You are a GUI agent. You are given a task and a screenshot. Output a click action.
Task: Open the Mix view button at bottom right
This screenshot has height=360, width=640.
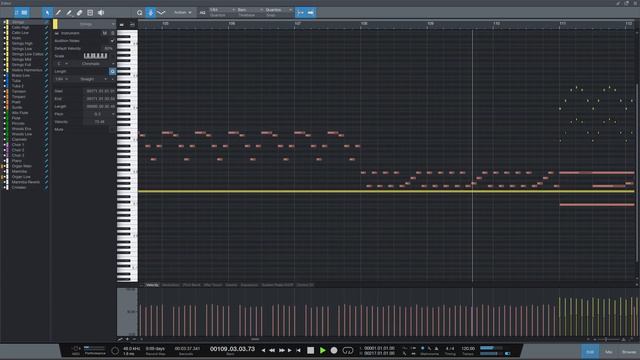tap(608, 352)
